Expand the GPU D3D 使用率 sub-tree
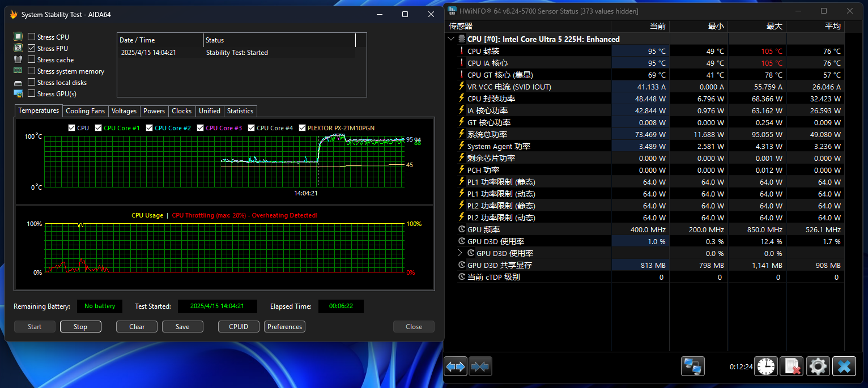The image size is (868, 388). [x=460, y=253]
